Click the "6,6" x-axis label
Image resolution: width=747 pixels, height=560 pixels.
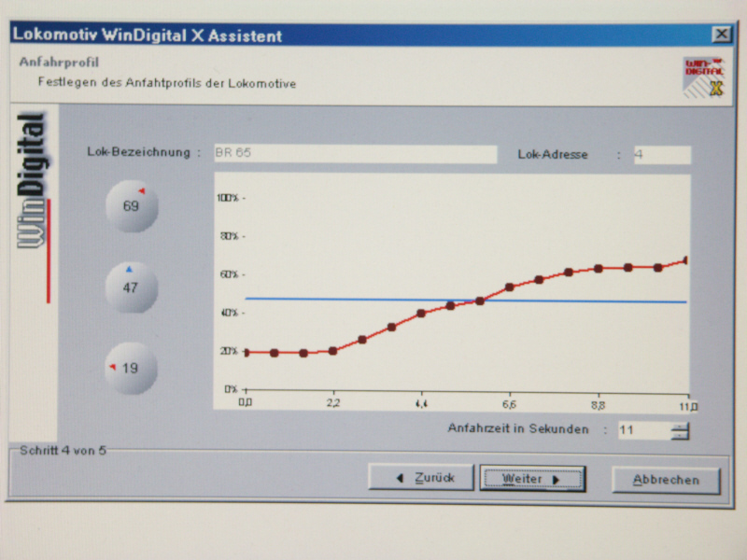509,405
